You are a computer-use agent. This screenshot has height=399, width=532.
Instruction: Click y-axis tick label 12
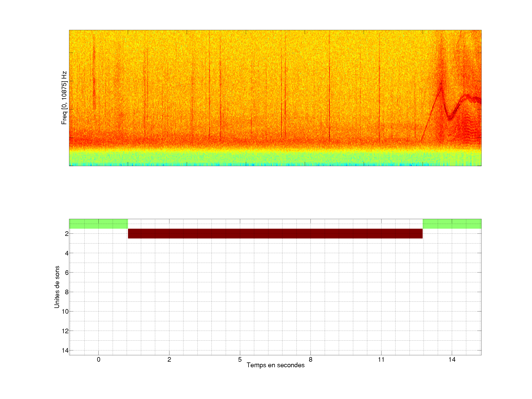coord(65,331)
